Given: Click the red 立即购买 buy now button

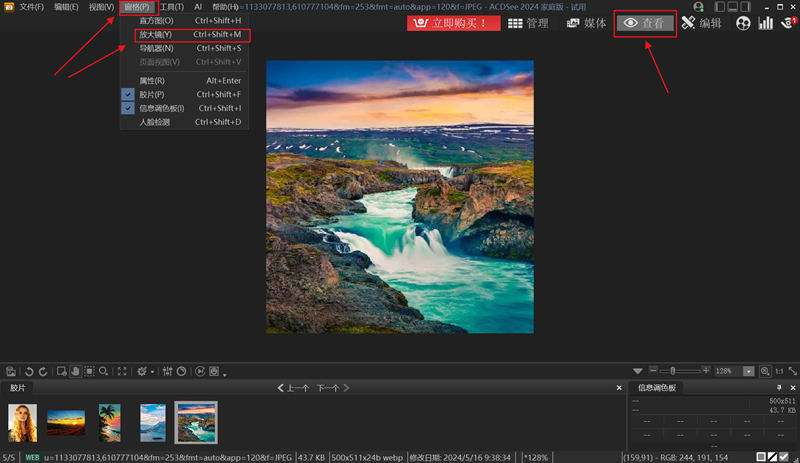Looking at the screenshot, I should (x=453, y=23).
